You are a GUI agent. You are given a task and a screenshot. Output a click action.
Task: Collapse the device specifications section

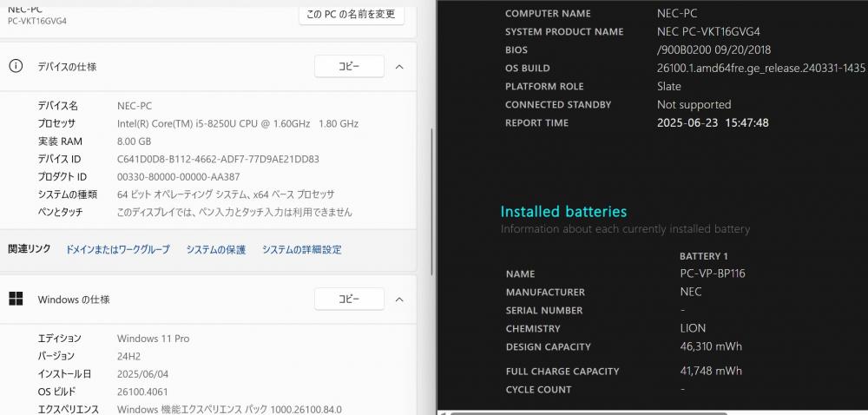399,66
